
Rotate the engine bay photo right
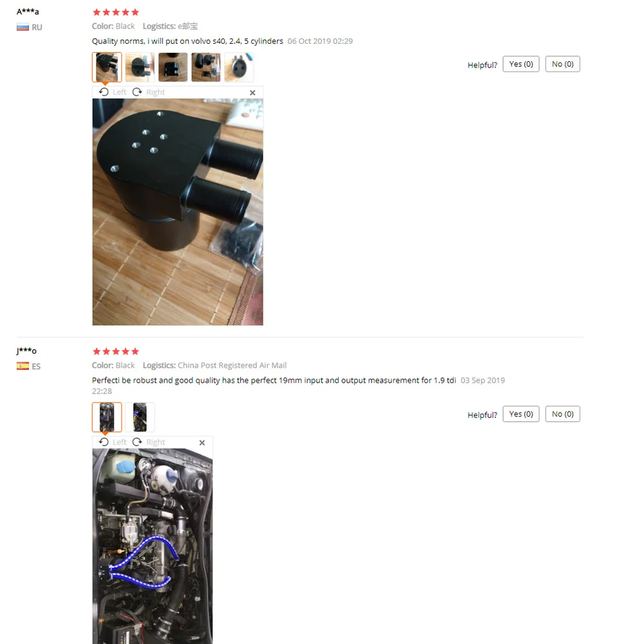(x=148, y=442)
